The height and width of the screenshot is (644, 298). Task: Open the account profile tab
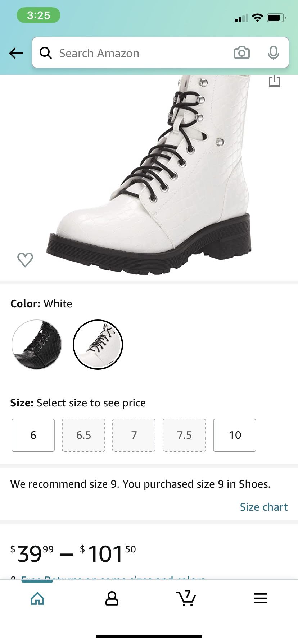(x=112, y=598)
